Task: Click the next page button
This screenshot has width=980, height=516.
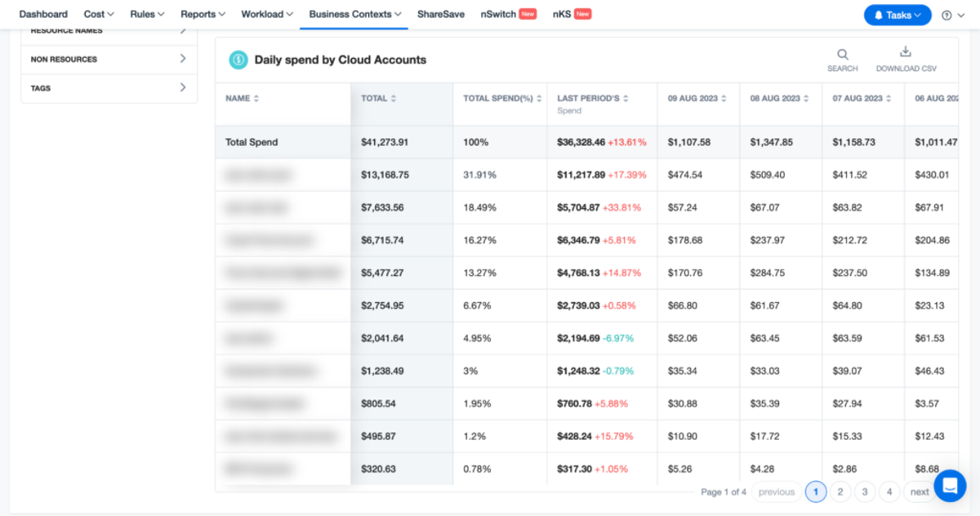Action: [x=920, y=492]
